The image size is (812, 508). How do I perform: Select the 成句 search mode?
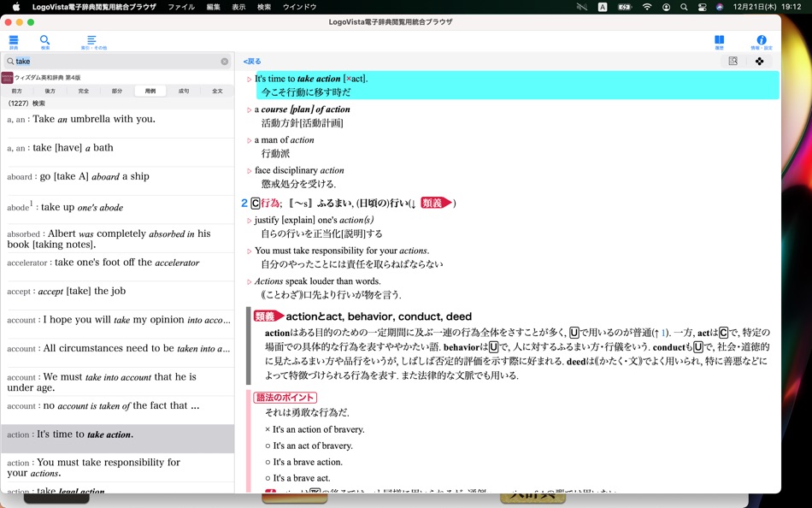click(184, 91)
